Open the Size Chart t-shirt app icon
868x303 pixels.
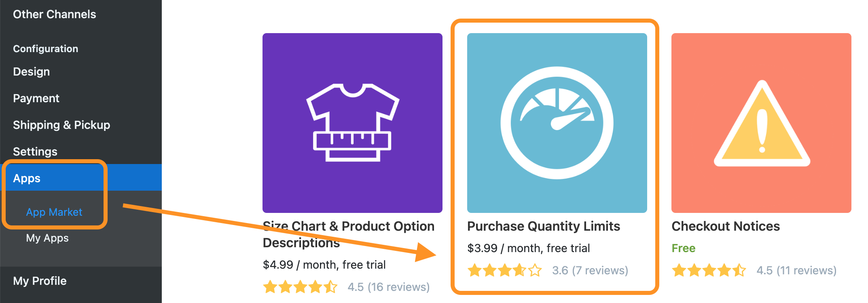[x=352, y=123]
